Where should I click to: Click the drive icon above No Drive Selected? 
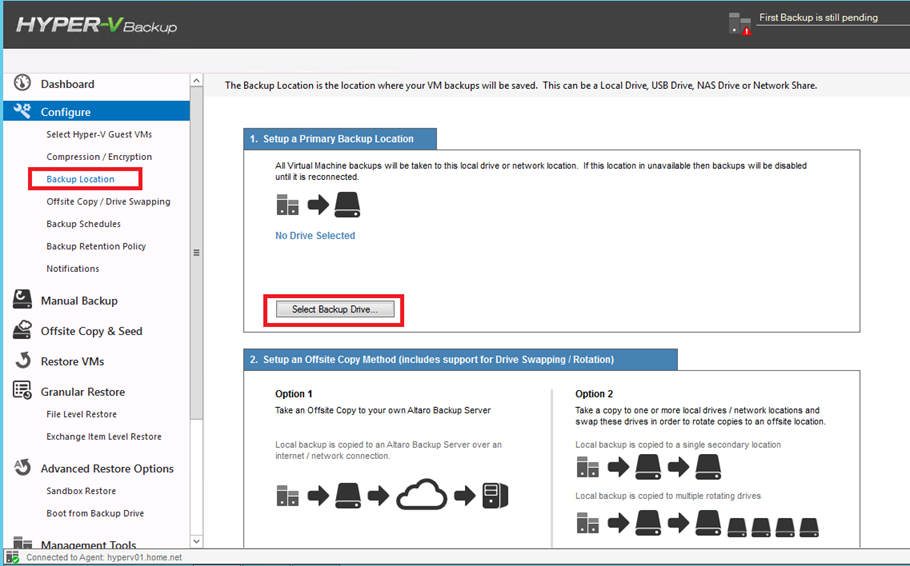tap(348, 205)
